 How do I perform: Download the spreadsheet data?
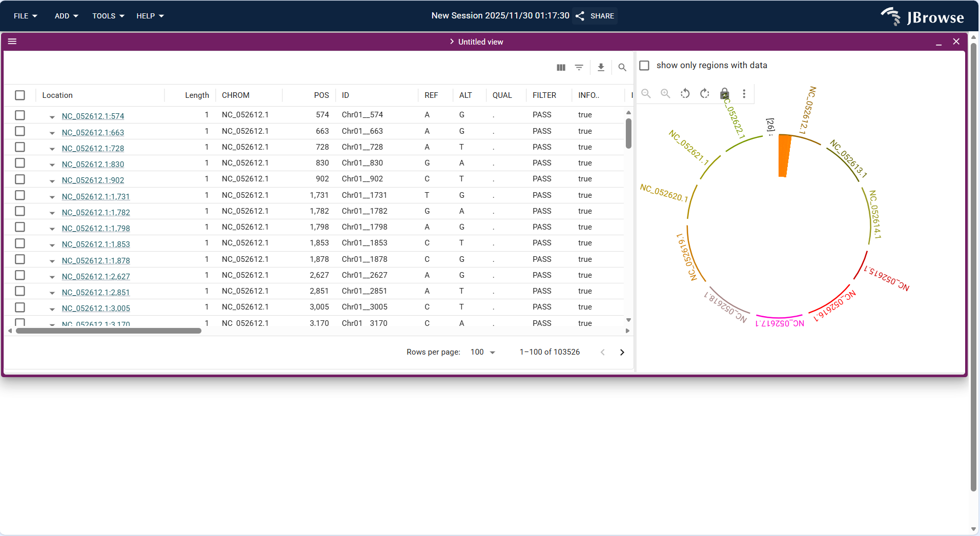(x=600, y=67)
